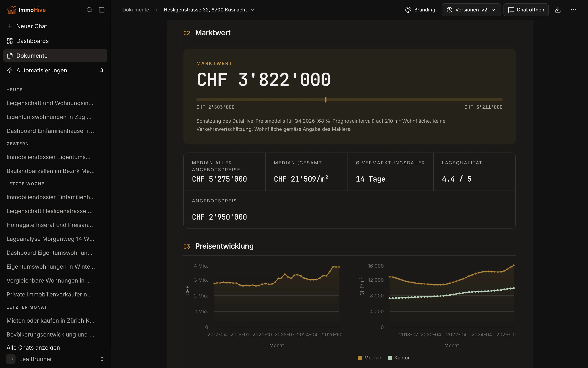Click the Dashboards grid icon

[10, 41]
